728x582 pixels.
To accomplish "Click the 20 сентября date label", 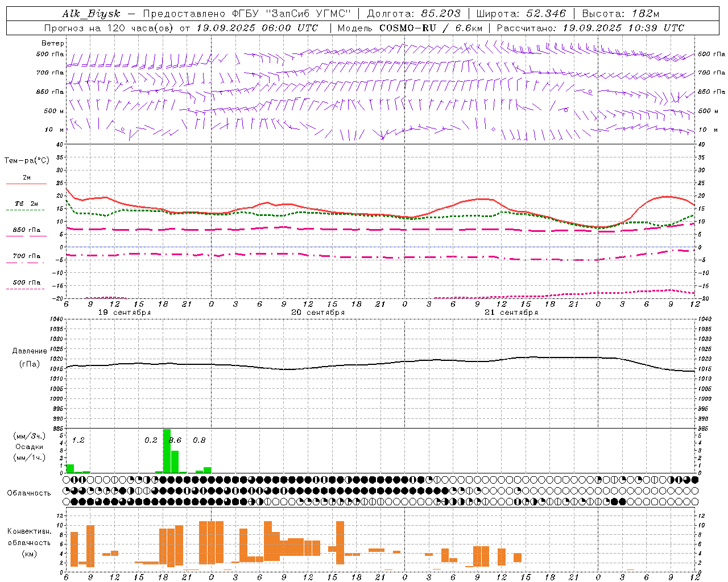I will pyautogui.click(x=318, y=313).
